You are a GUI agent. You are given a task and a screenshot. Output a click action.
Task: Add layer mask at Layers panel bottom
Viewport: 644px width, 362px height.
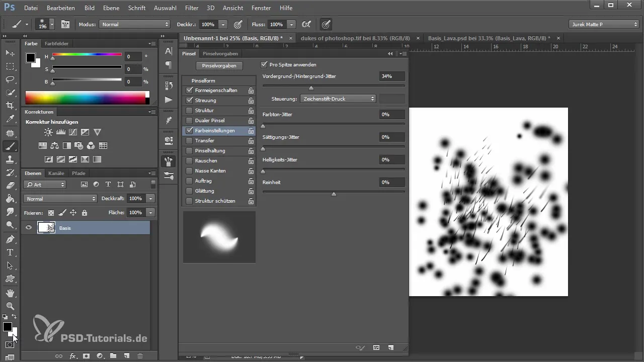86,356
